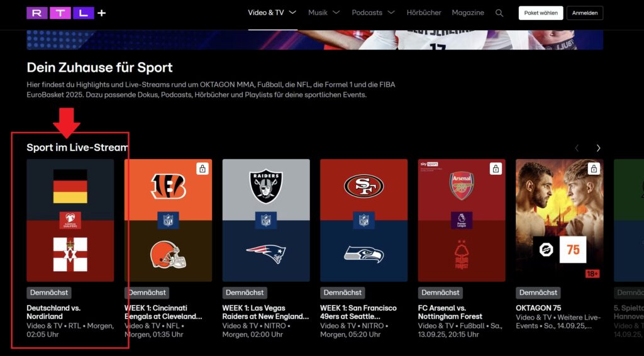Click text RTL • Morgen, 02:05 Uhr
This screenshot has height=356, width=644.
(71, 330)
